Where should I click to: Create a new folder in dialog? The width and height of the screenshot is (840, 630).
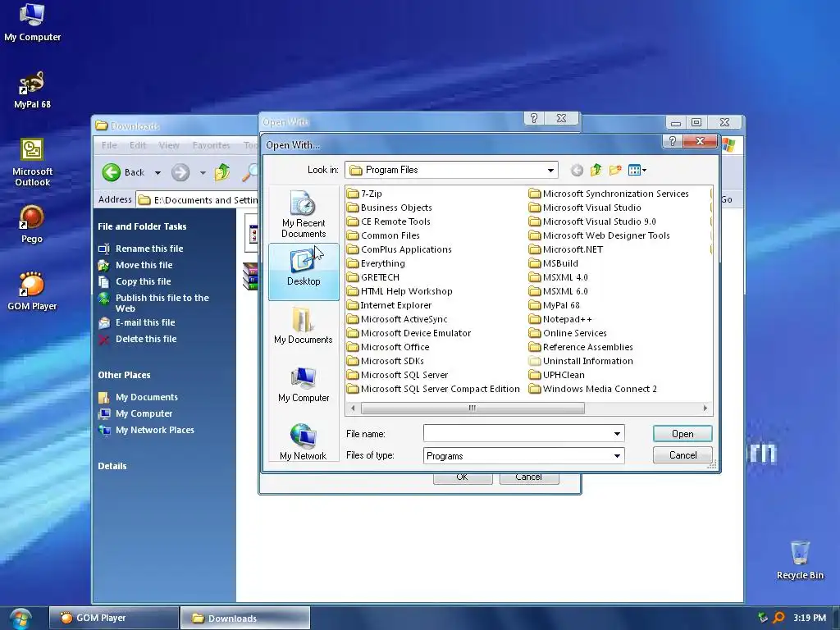coord(615,171)
